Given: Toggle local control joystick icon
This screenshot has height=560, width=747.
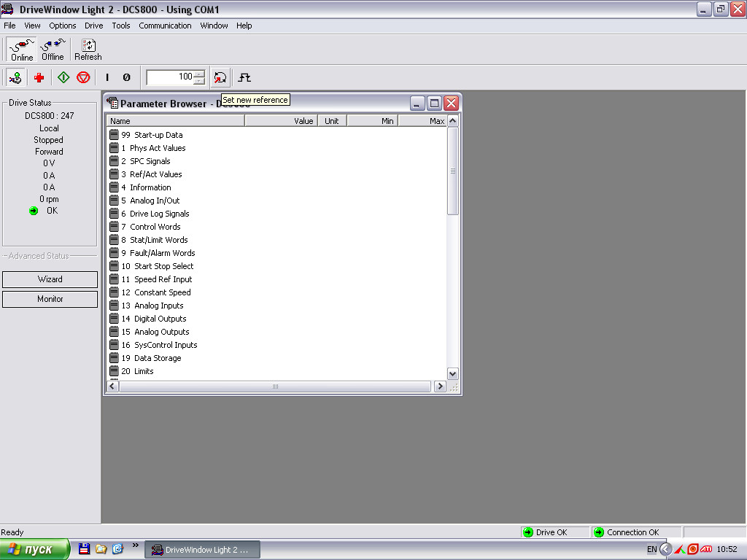Looking at the screenshot, I should click(x=16, y=77).
